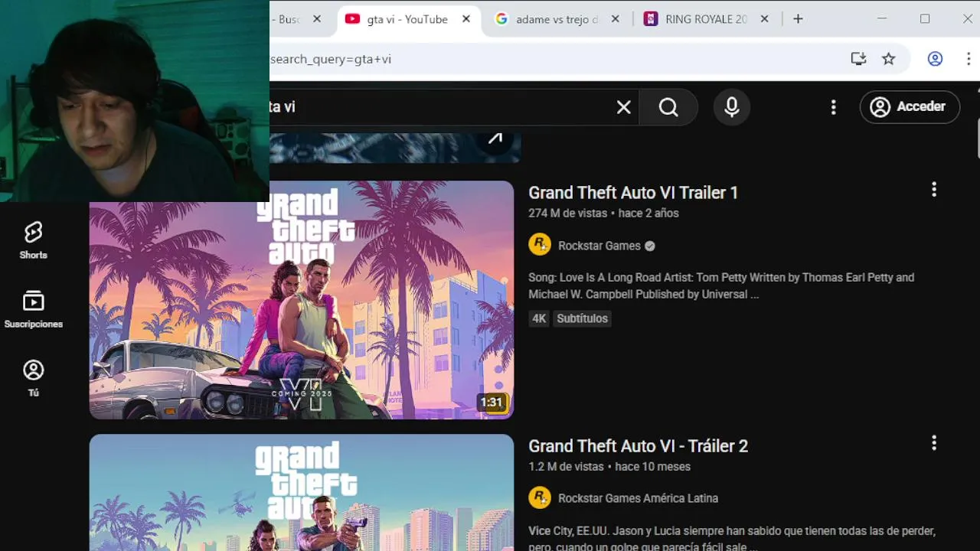Click the Acceder sign-in button
The height and width of the screenshot is (551, 980).
(909, 106)
